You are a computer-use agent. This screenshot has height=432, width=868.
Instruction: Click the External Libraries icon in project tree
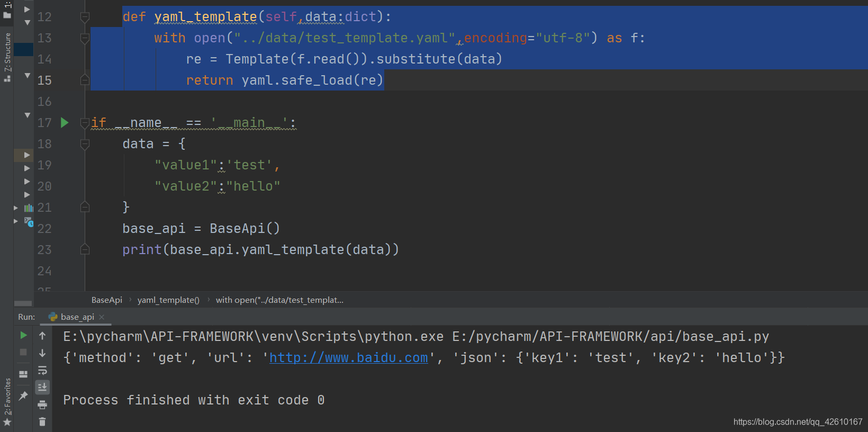click(x=29, y=208)
